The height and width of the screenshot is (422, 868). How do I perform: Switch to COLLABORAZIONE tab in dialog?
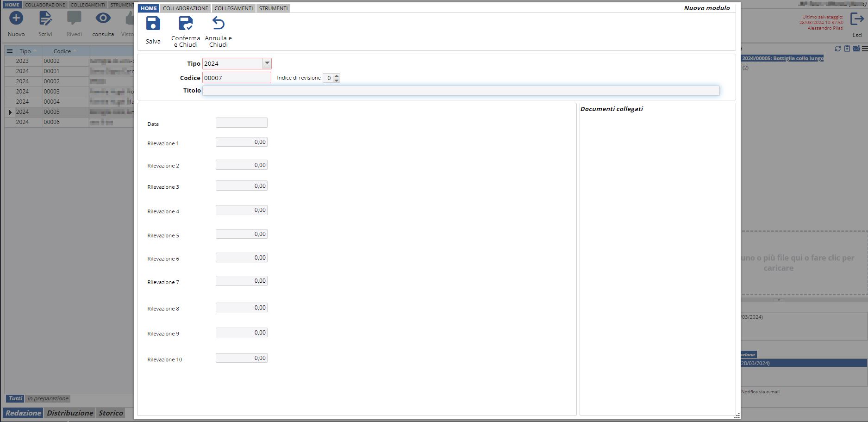(185, 8)
